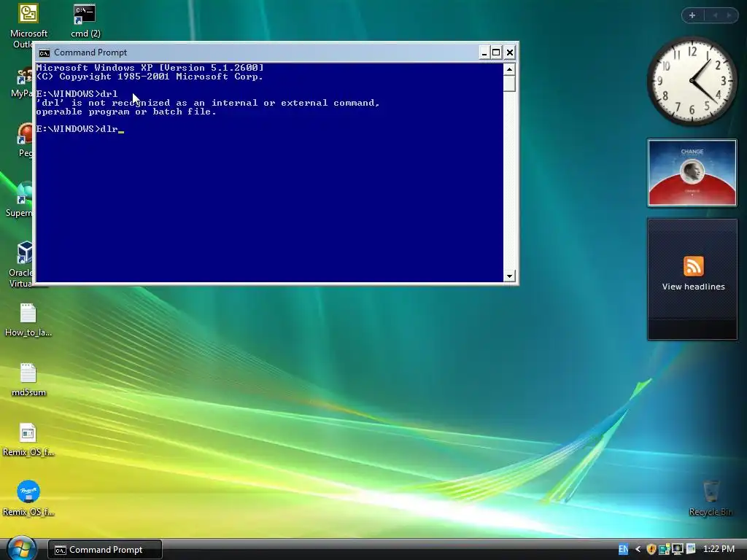The height and width of the screenshot is (560, 747).
Task: Open the Start menu orb
Action: point(22,548)
